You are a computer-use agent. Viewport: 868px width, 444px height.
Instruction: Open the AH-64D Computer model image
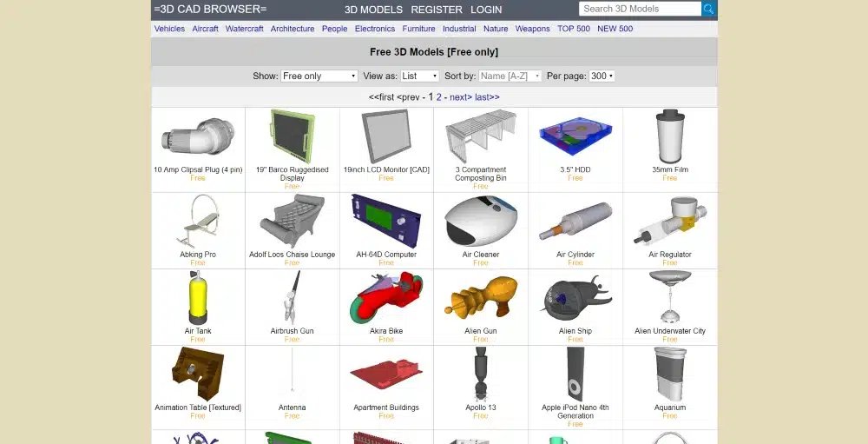(x=386, y=222)
